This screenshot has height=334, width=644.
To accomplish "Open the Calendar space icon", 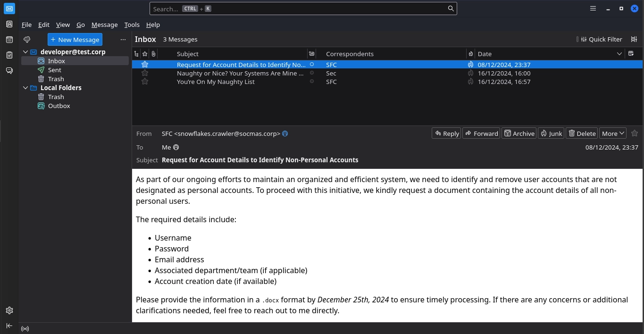I will [x=9, y=40].
